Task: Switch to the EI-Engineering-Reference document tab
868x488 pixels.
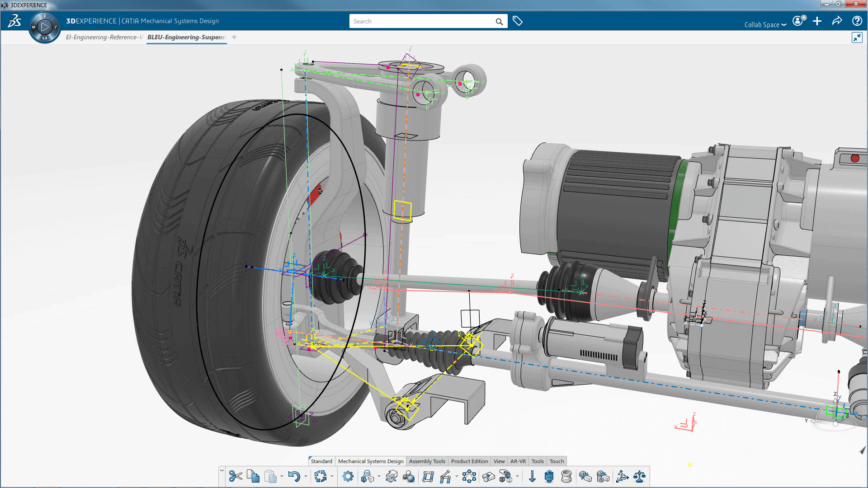Action: (x=104, y=37)
